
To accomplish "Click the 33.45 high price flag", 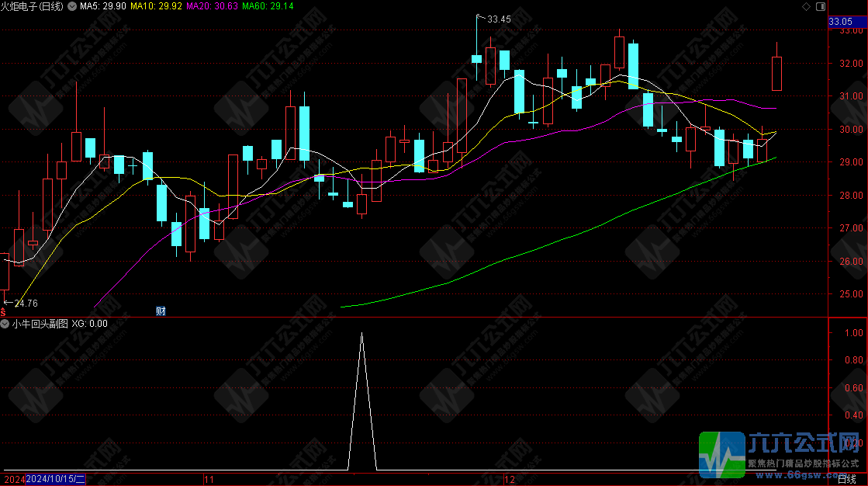I will coord(498,19).
